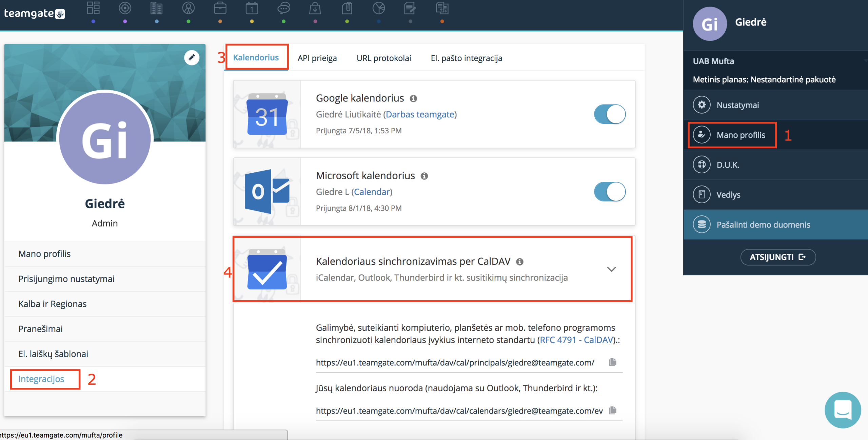Open the paperclip files icon in top navigation
The height and width of the screenshot is (440, 868).
pos(347,8)
